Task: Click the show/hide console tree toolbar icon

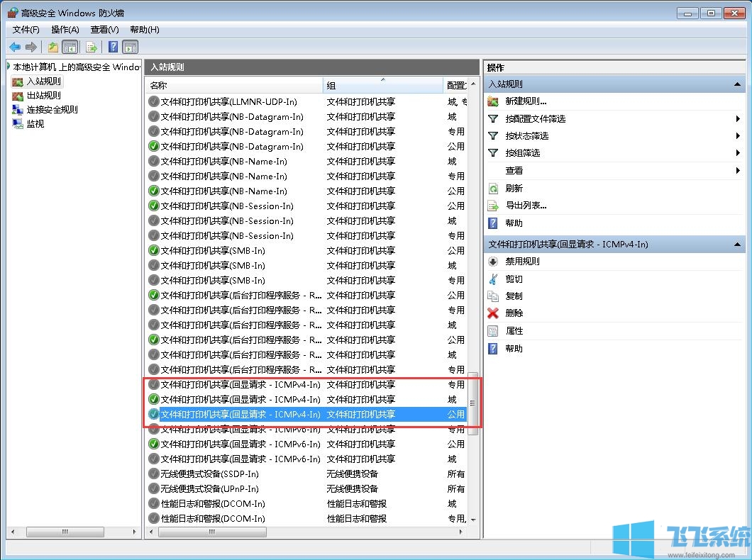Action: coord(69,47)
